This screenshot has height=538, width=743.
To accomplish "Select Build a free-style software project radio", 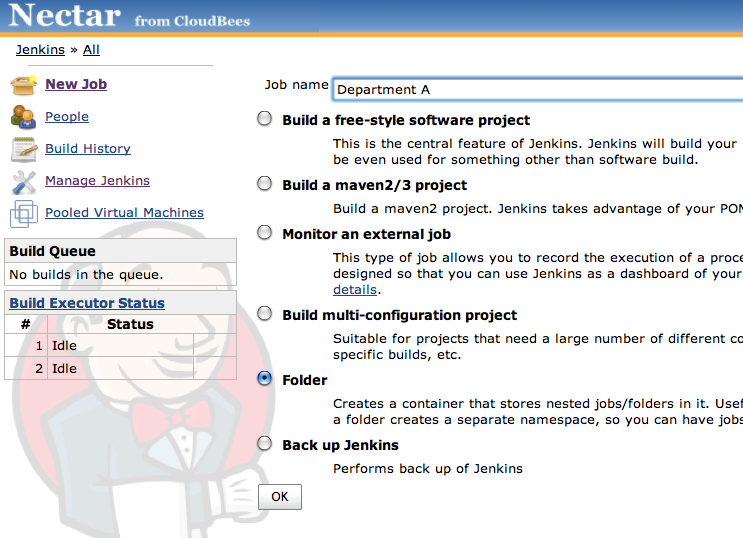I will [264, 119].
